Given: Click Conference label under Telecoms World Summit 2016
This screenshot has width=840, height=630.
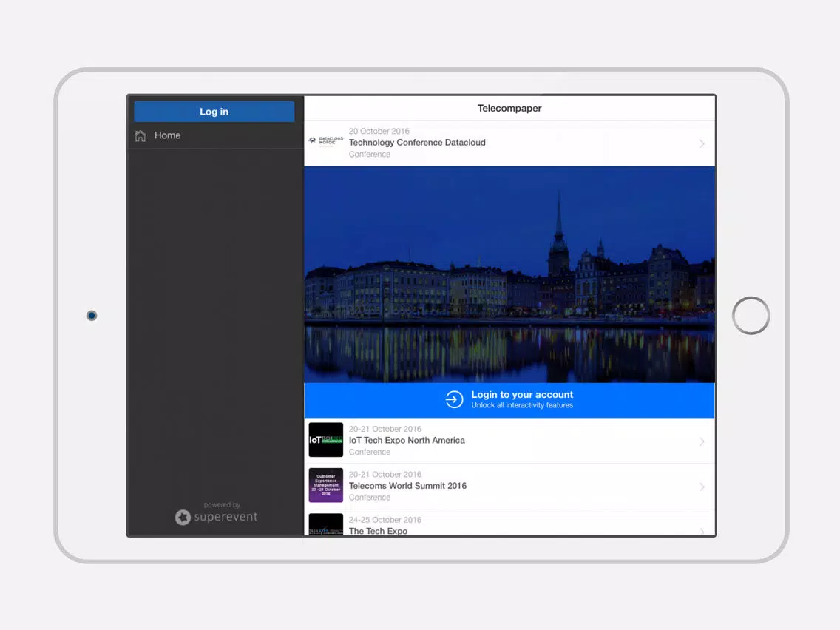Looking at the screenshot, I should point(370,498).
